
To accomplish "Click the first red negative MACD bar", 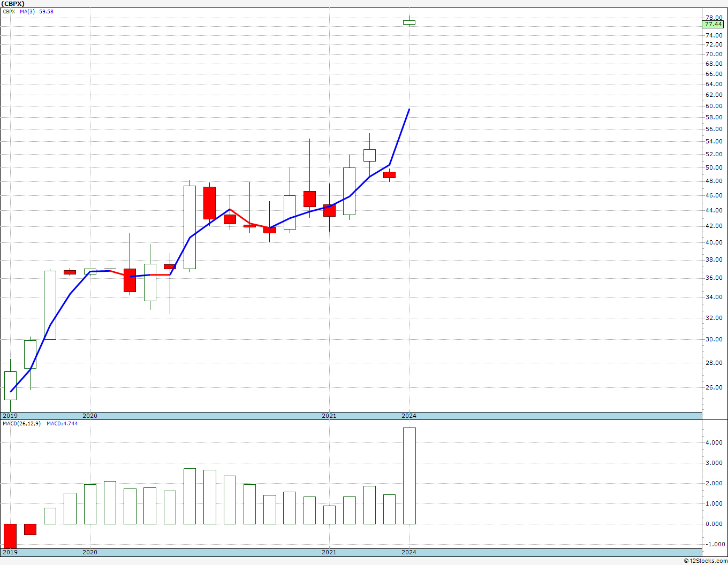I will point(10,536).
